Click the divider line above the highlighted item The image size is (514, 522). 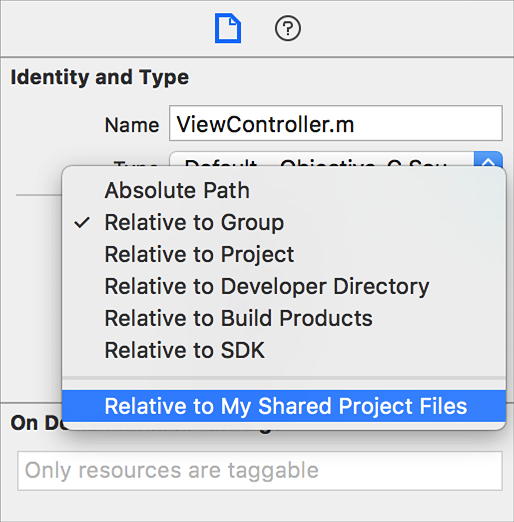pyautogui.click(x=284, y=378)
